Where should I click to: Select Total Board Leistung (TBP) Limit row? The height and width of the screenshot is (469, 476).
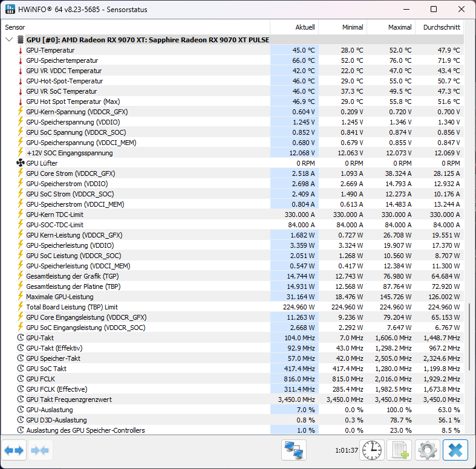click(240, 307)
